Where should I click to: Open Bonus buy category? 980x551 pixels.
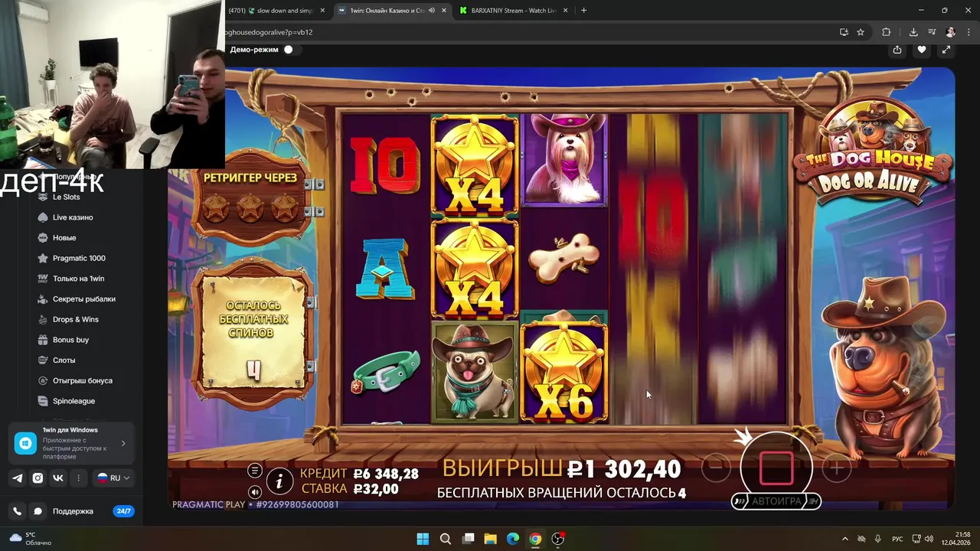click(70, 340)
